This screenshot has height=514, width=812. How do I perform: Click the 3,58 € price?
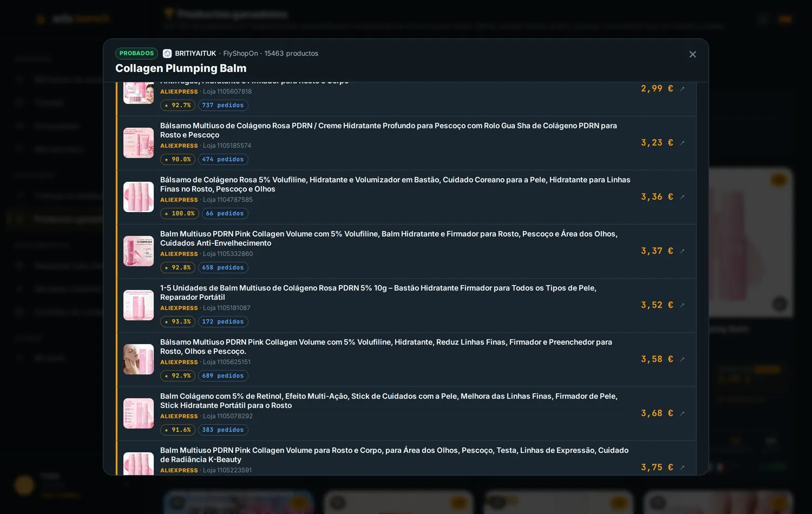[x=657, y=359]
